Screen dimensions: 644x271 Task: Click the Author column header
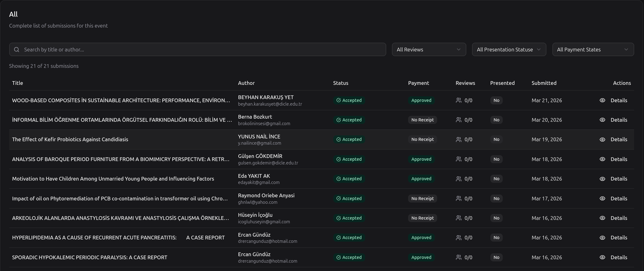246,83
